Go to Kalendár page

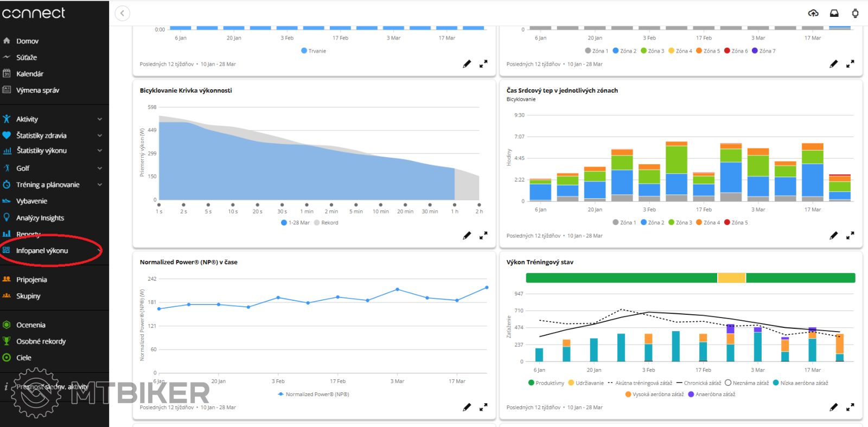[30, 74]
